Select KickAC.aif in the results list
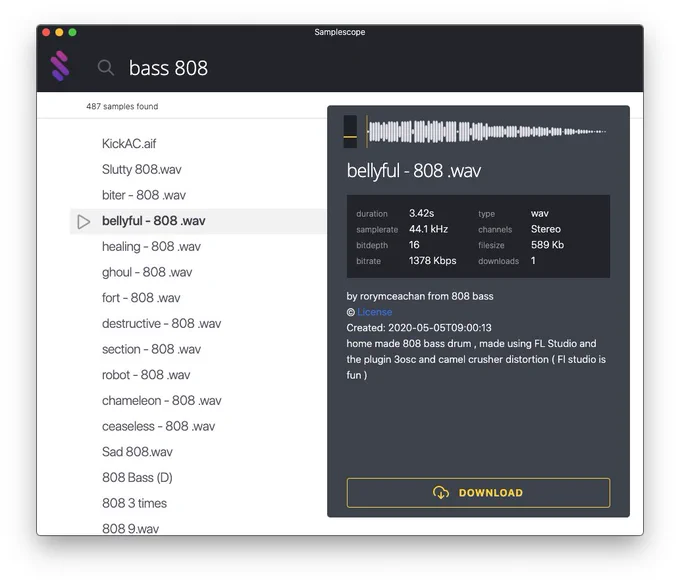This screenshot has height=584, width=680. [x=129, y=144]
